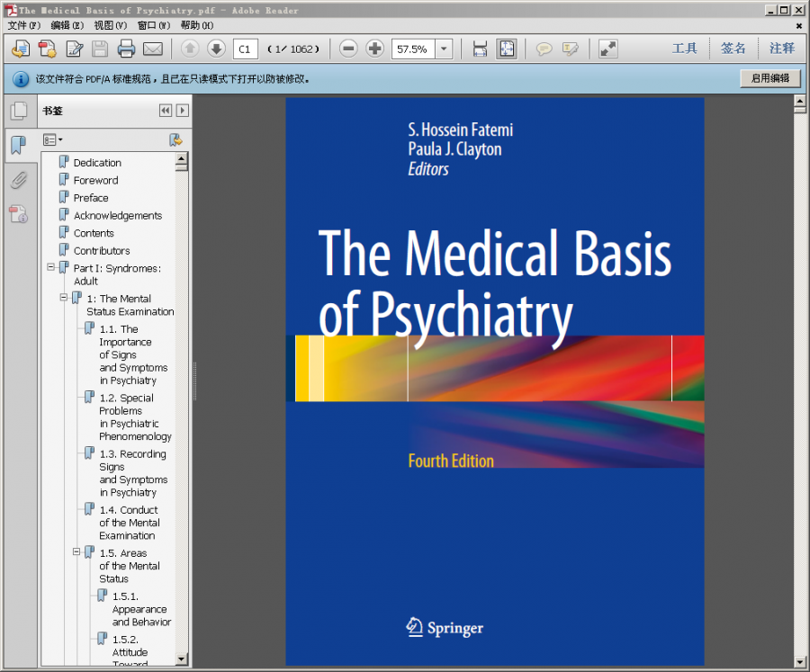Collapse the 1.5. Areas node
The width and height of the screenshot is (810, 672).
pyautogui.click(x=76, y=551)
